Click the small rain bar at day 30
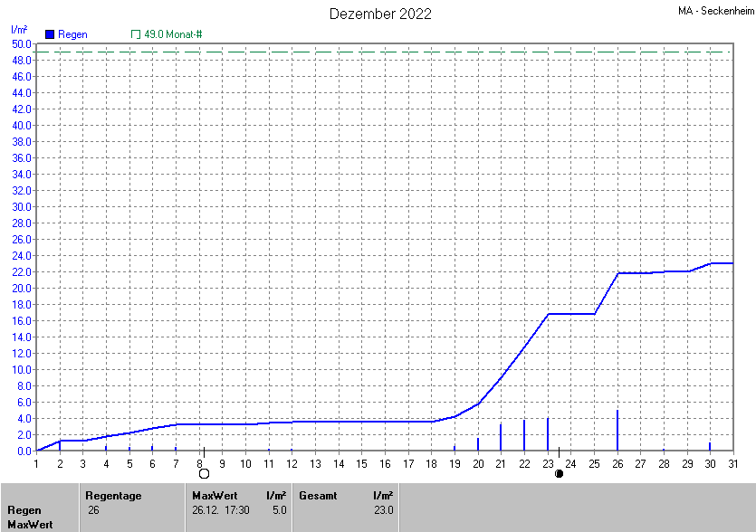The width and height of the screenshot is (756, 532). [x=710, y=446]
